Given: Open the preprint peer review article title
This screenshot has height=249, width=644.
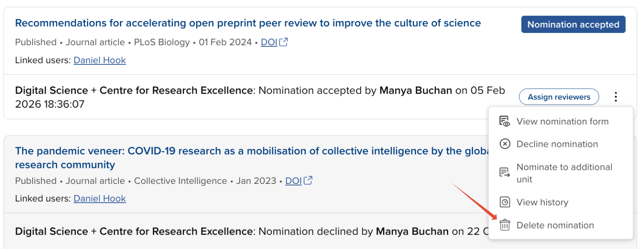Looking at the screenshot, I should [x=248, y=23].
